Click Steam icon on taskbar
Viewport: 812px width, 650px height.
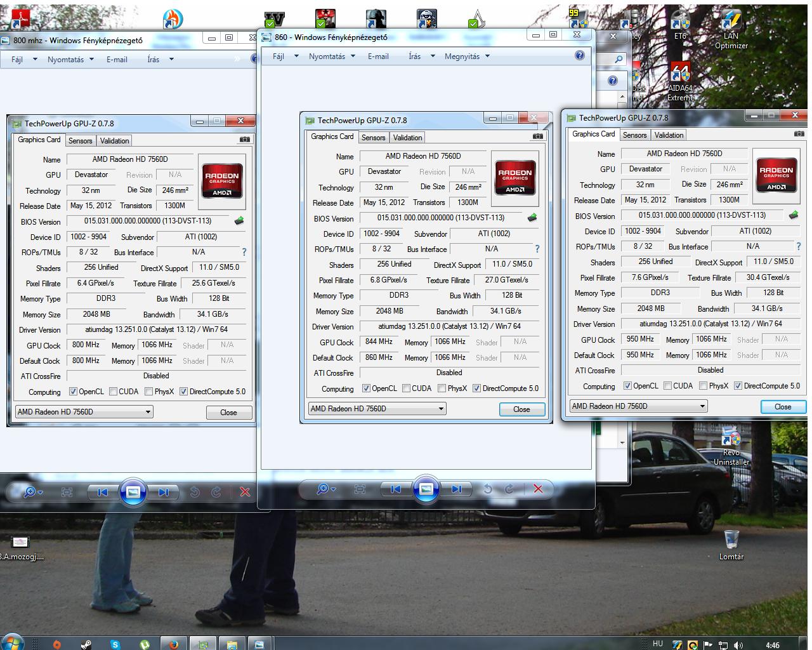point(86,644)
